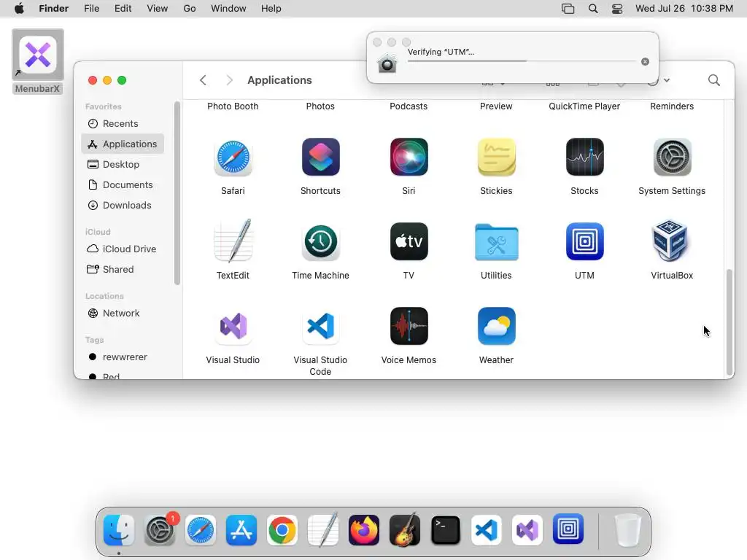Image resolution: width=747 pixels, height=560 pixels.
Task: Select Visual Studio Code in Finder window
Action: (x=321, y=327)
